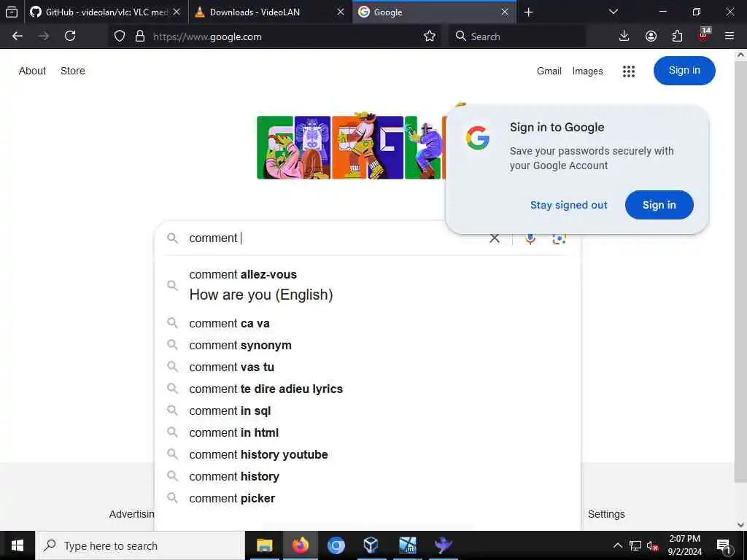Image resolution: width=747 pixels, height=560 pixels.
Task: Click the Google Doodle image
Action: click(351, 145)
